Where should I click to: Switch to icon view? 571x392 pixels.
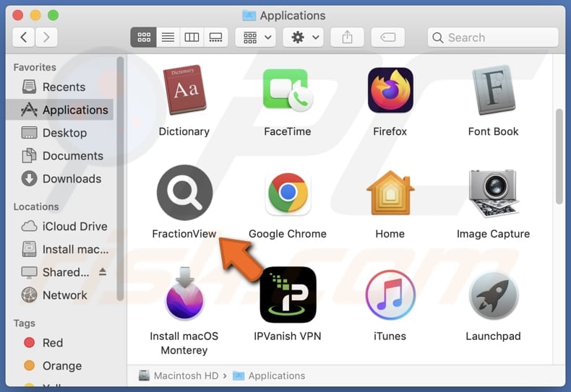[x=144, y=37]
